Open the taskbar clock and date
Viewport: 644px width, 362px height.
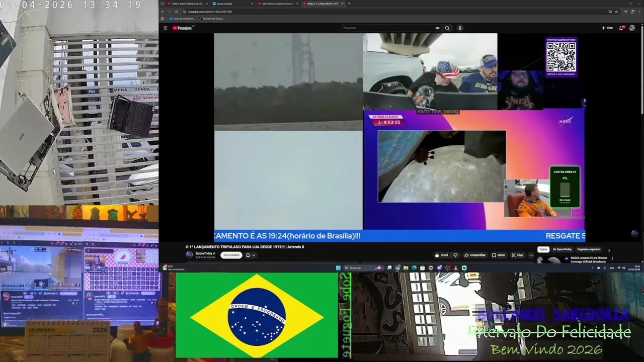634,268
